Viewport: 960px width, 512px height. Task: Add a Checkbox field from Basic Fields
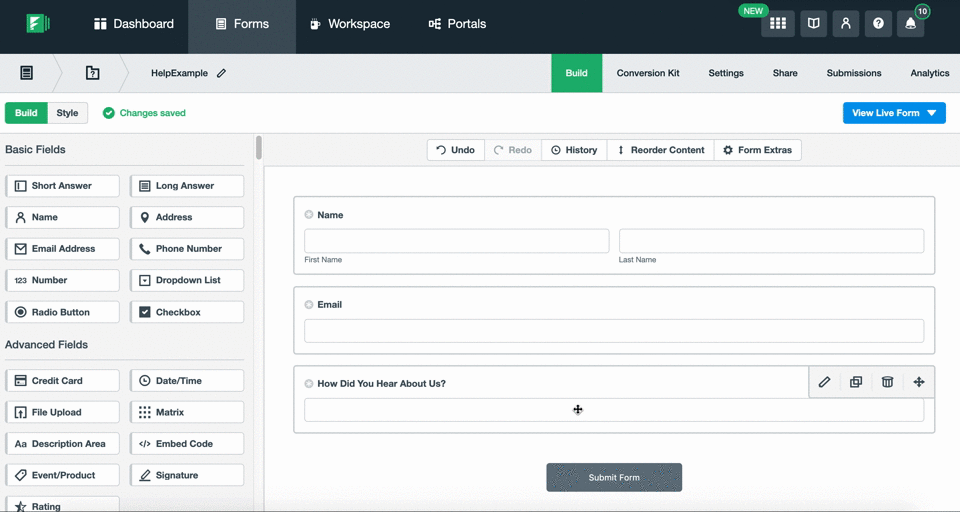coord(187,312)
